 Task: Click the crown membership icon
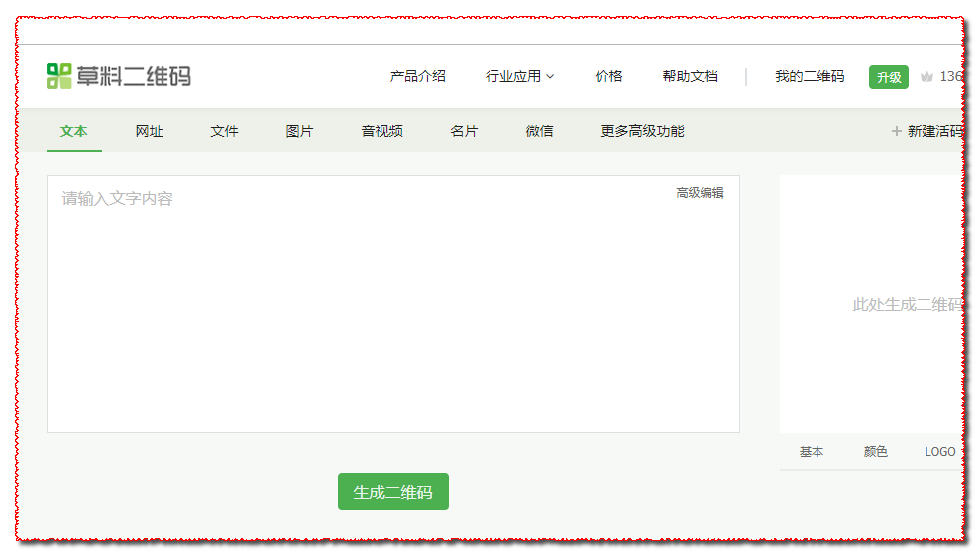[926, 77]
